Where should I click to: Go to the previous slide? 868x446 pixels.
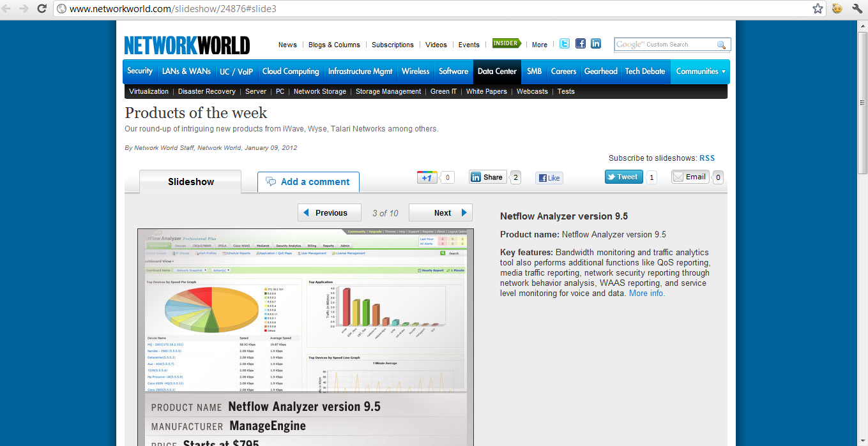click(x=330, y=212)
